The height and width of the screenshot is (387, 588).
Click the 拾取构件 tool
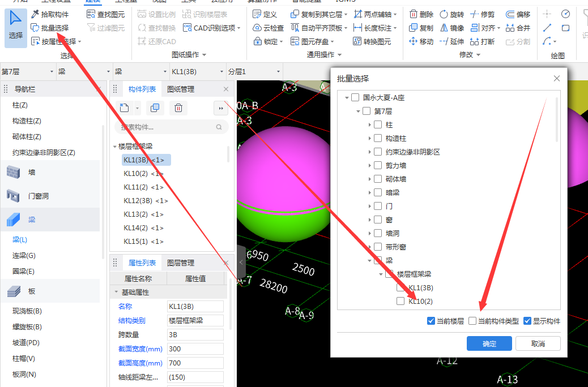click(x=50, y=14)
